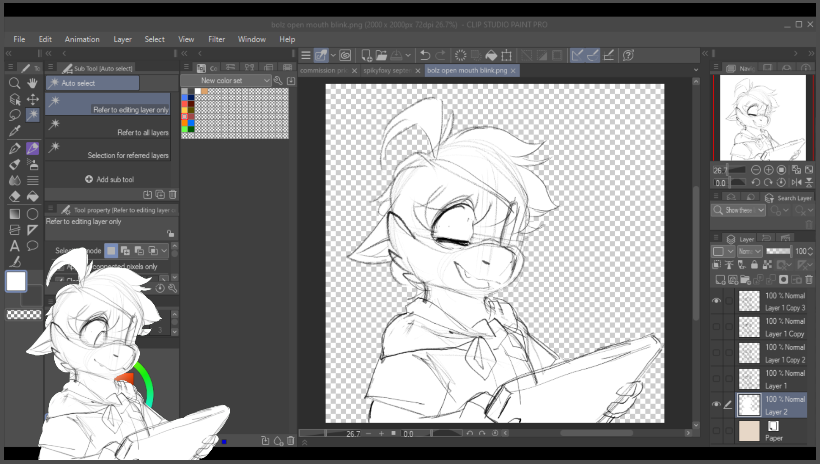Flip horizontal in Navigator panel

796,183
